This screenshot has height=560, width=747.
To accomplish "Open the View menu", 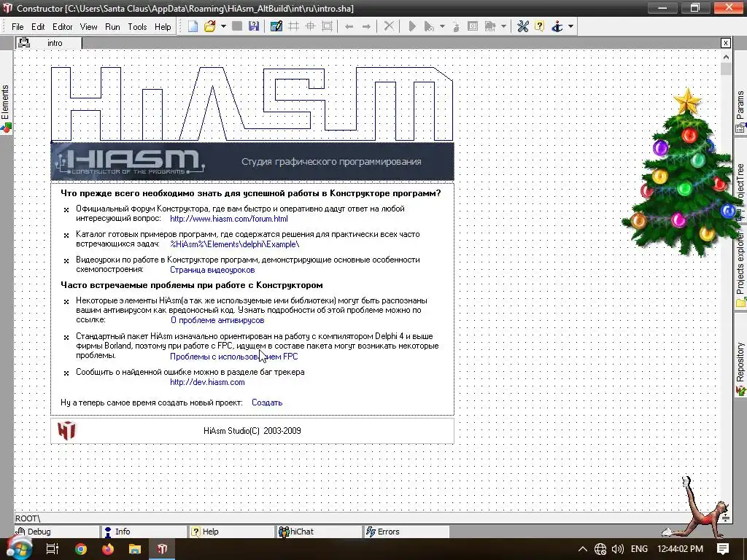I will click(88, 27).
